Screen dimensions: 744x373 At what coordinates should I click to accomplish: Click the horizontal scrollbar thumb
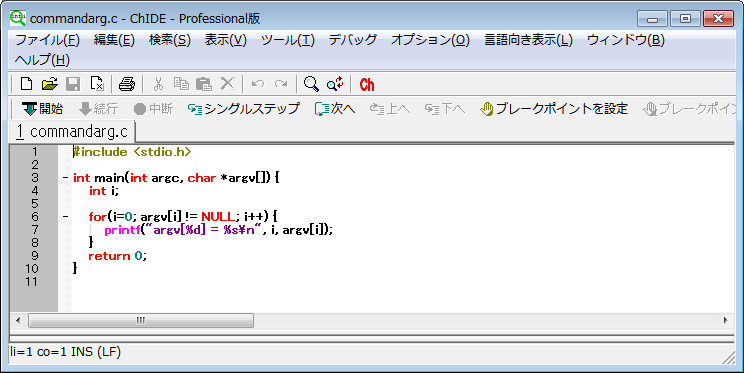(x=141, y=320)
